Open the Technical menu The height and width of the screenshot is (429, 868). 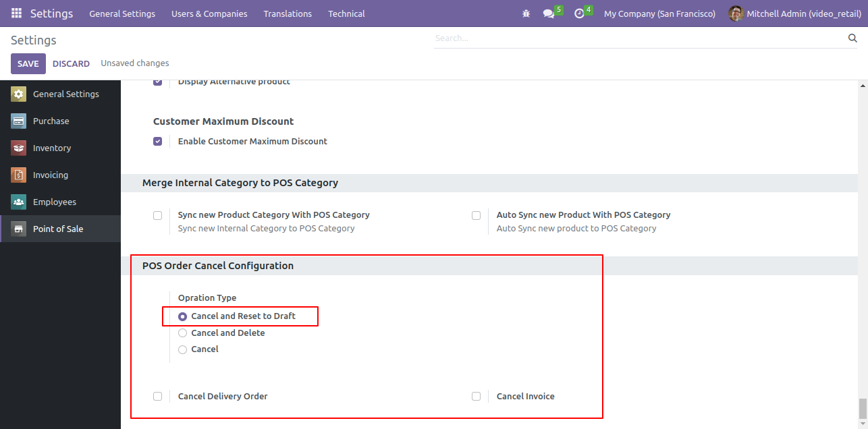[x=346, y=13]
